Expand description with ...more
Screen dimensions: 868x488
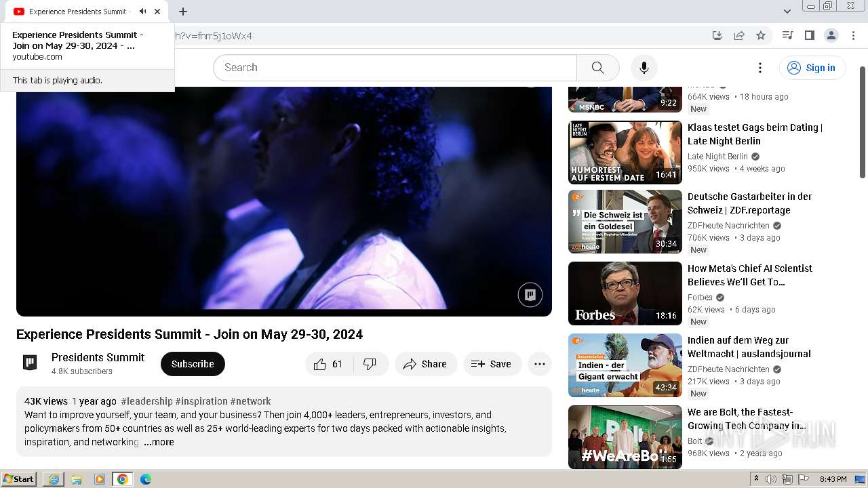tap(159, 442)
